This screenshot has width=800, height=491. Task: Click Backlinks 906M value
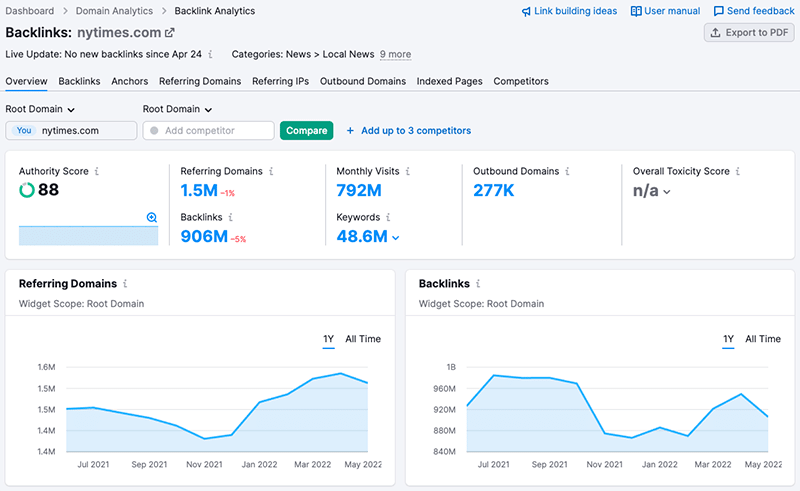(204, 236)
